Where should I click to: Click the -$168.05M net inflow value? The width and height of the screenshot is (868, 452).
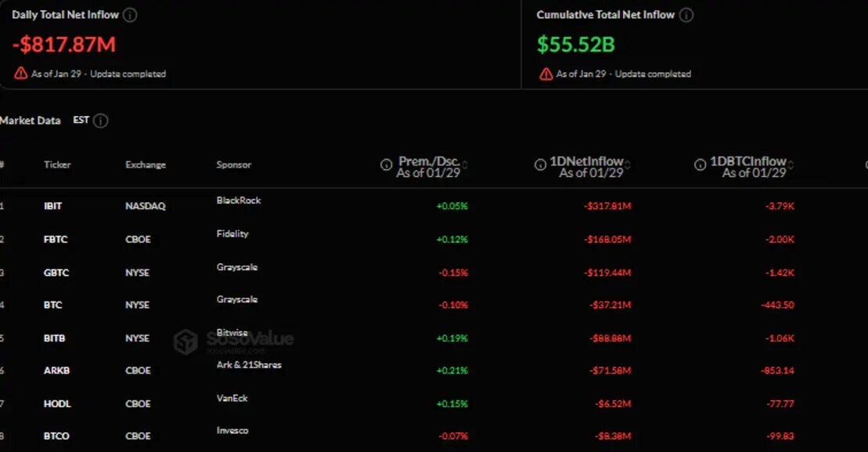(607, 239)
